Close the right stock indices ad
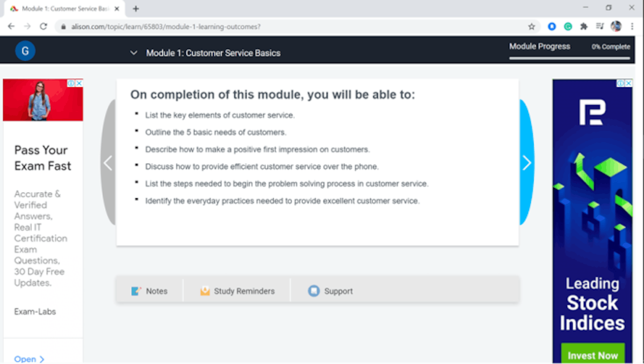 629,83
